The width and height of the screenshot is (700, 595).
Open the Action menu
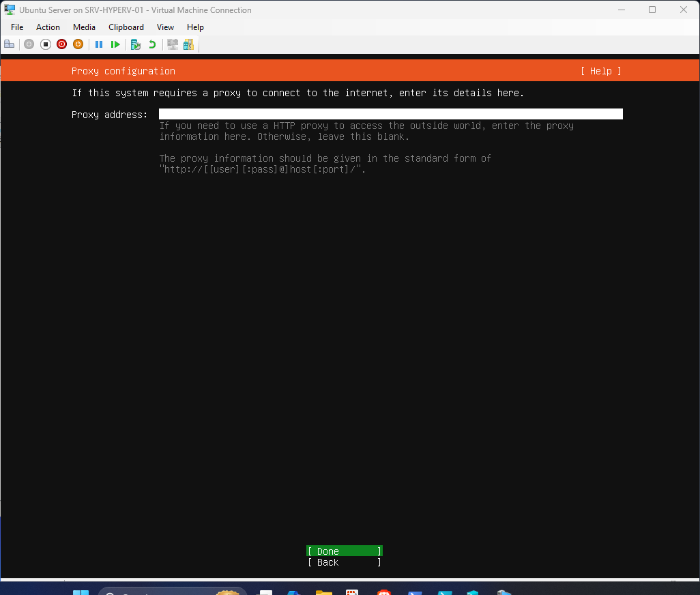tap(48, 27)
